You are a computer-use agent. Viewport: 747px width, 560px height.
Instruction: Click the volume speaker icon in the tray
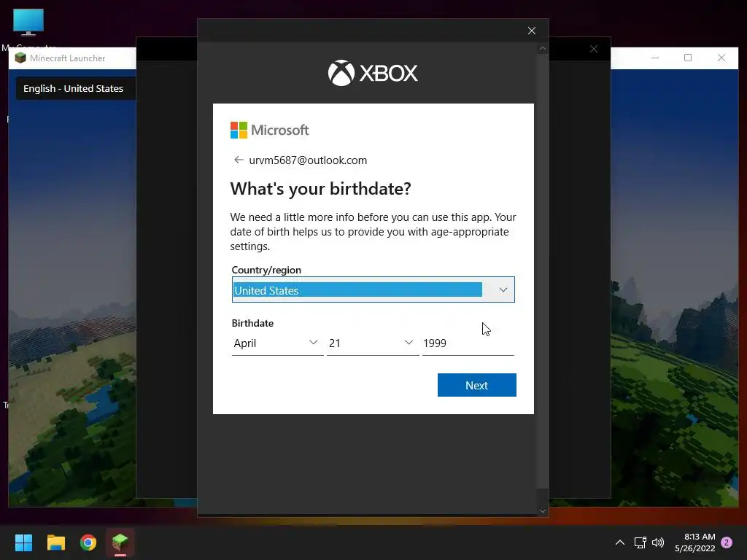click(x=658, y=542)
